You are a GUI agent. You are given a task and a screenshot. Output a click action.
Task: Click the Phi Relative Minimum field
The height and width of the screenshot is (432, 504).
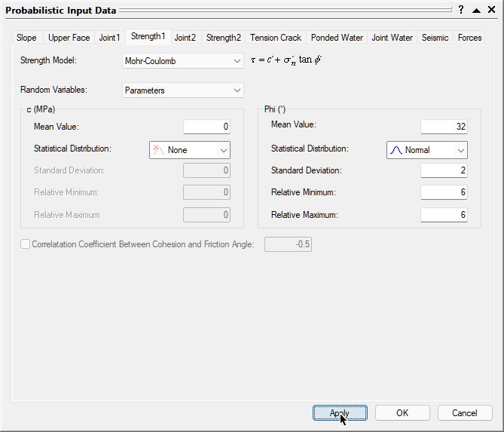pos(444,192)
